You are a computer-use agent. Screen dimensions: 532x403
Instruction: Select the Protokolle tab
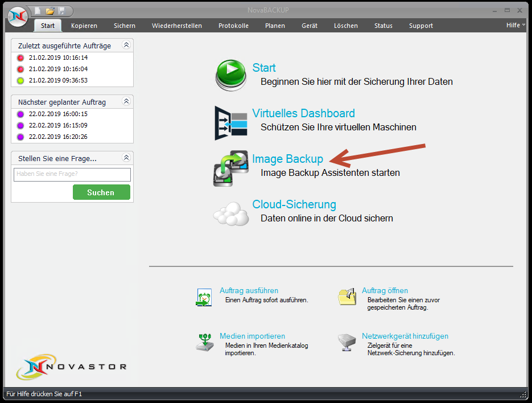point(233,26)
